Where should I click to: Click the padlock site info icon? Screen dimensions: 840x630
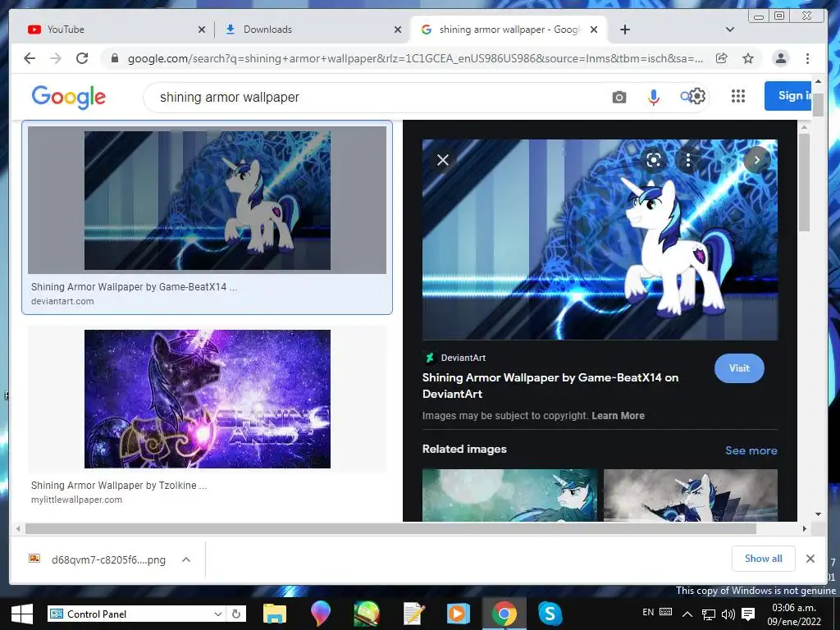pos(115,58)
